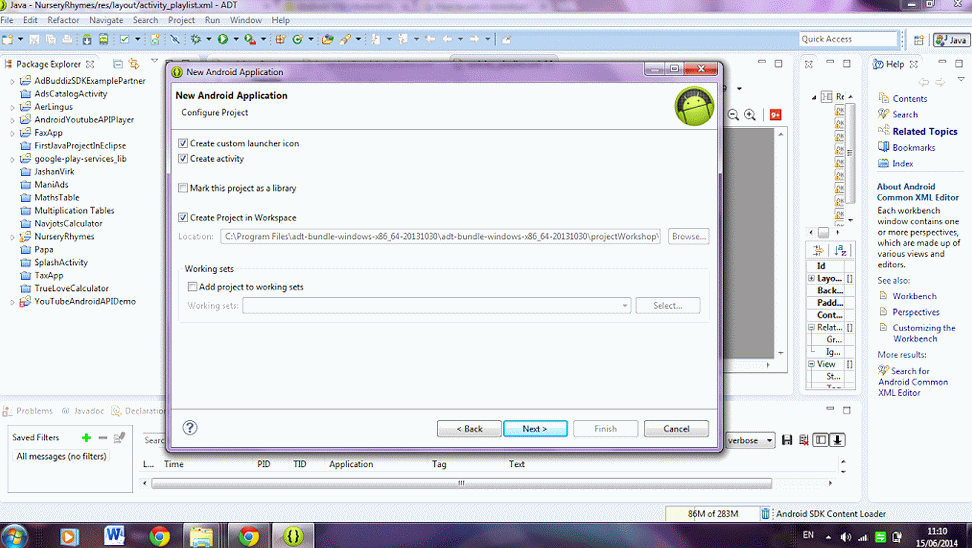Uncheck Create activity checkbox

[x=183, y=159]
